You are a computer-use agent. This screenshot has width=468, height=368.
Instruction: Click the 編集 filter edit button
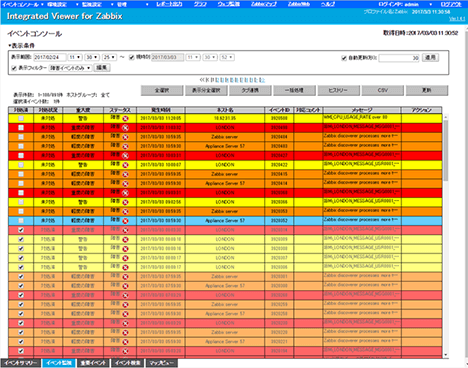[x=102, y=68]
